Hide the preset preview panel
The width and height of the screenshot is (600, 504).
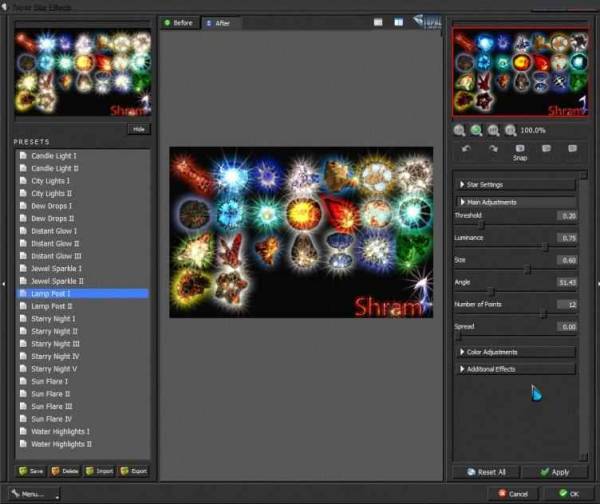[x=138, y=129]
